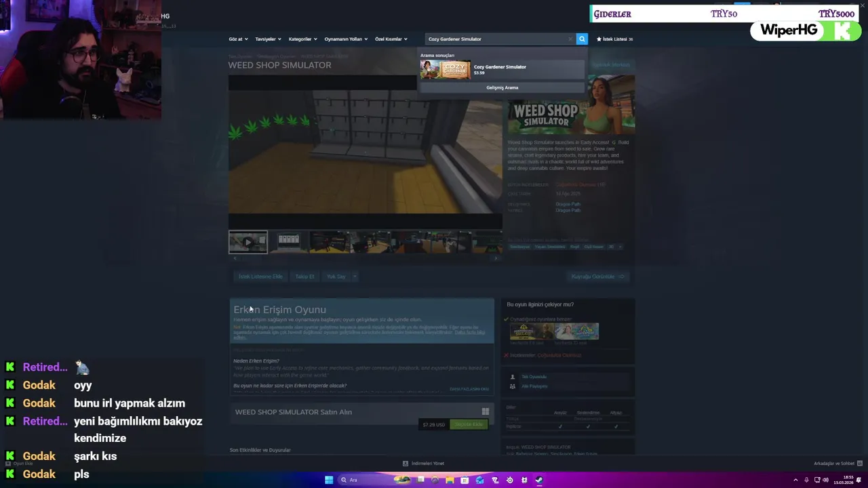Click the Windows platform icon in purchase box
This screenshot has width=868, height=488.
point(485,411)
